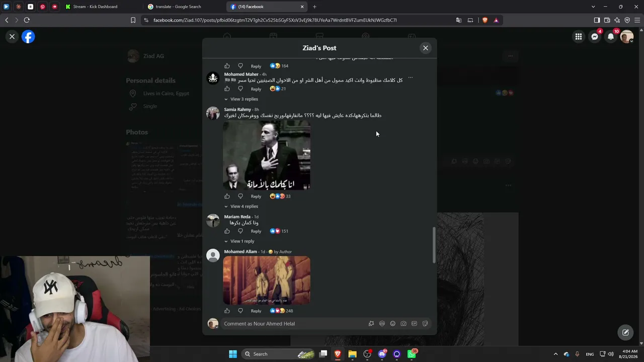Screen dimensions: 644x362
Task: Close the post view with left X
Action: pos(12,37)
